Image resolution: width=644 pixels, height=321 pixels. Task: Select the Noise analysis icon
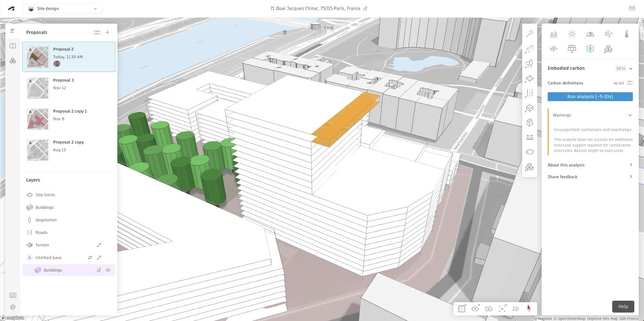[553, 49]
